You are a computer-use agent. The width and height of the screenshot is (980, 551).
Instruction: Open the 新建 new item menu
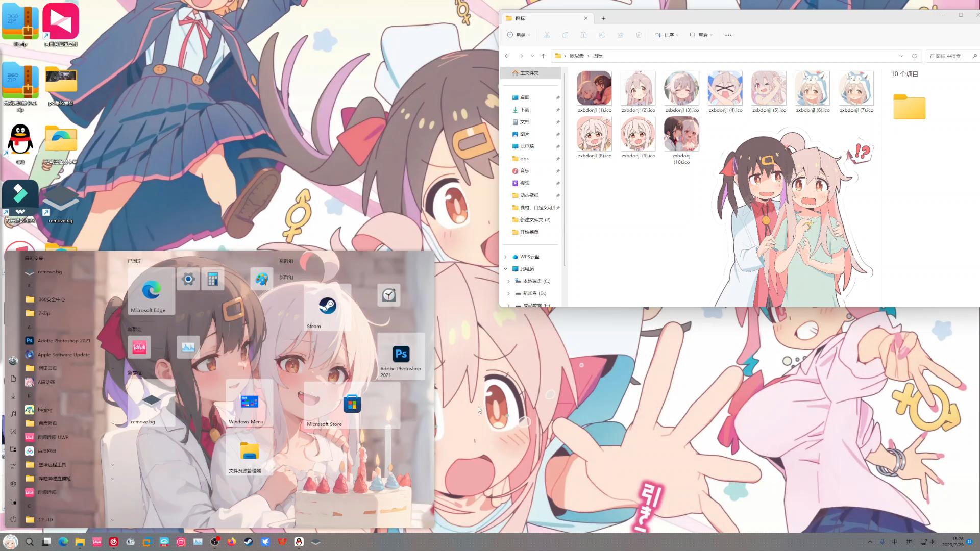[x=519, y=35]
